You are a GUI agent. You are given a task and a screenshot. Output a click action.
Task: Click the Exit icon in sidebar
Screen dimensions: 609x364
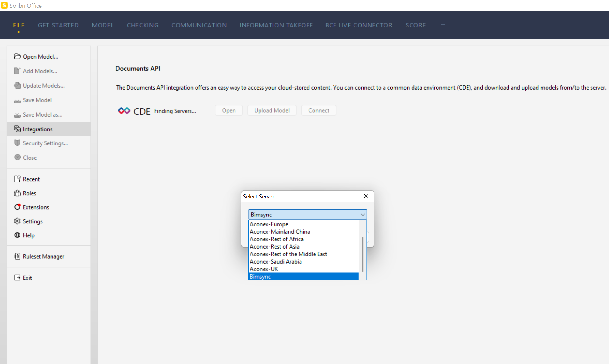(17, 278)
